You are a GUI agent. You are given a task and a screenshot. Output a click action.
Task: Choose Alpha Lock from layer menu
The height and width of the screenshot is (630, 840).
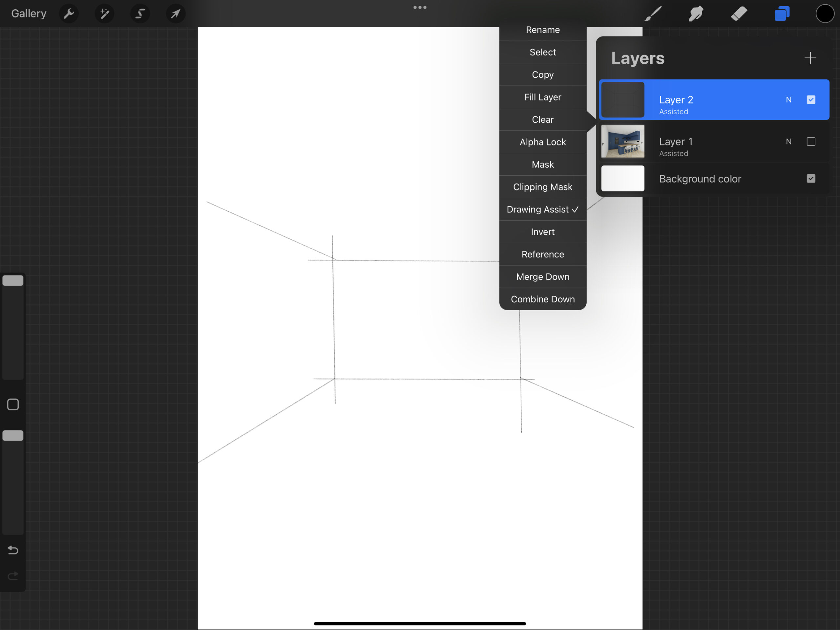(543, 142)
